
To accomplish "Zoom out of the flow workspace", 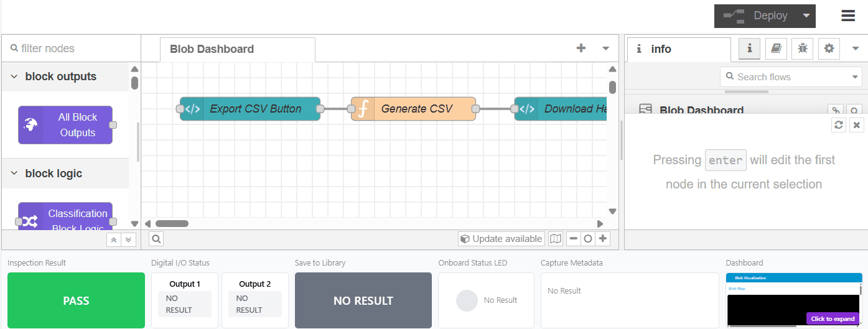I will point(573,239).
